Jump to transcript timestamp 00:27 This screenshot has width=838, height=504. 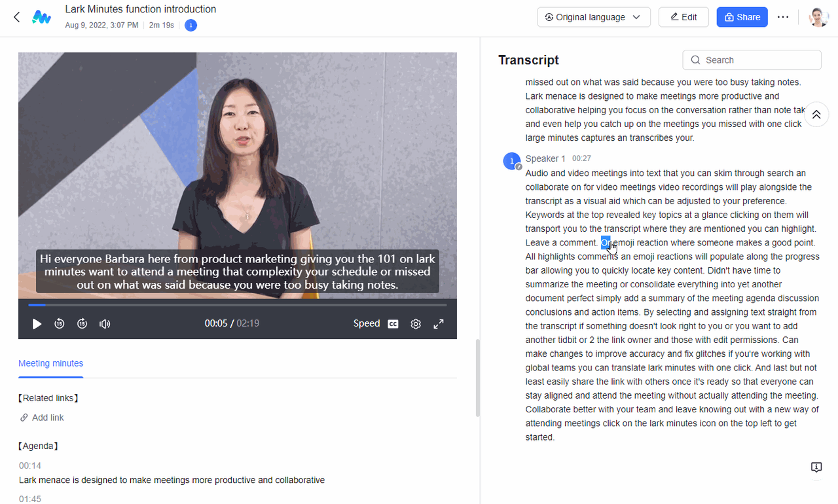(x=581, y=158)
